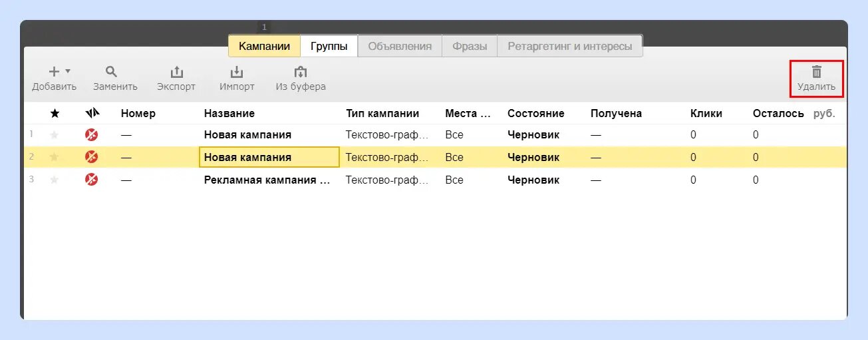Click the Удалить trash icon
The image size is (868, 340).
point(817,72)
